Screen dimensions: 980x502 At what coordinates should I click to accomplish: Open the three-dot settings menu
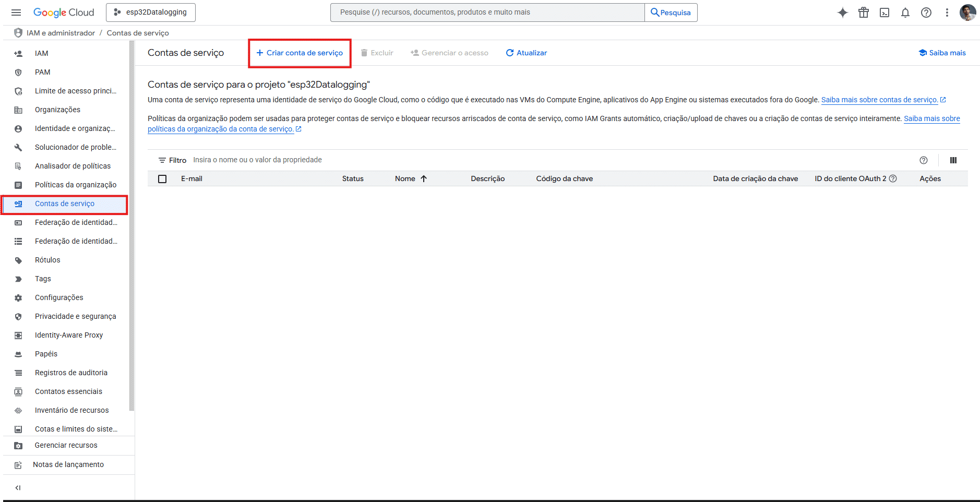[947, 13]
